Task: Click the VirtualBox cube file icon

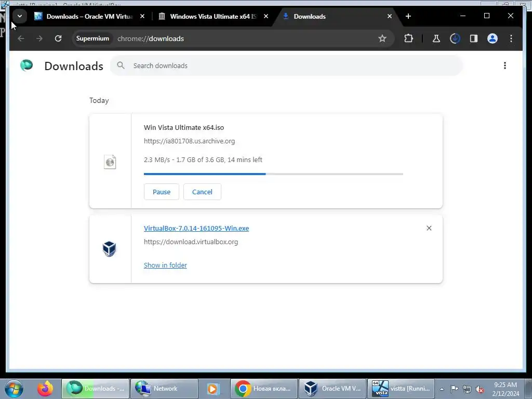Action: [x=109, y=249]
